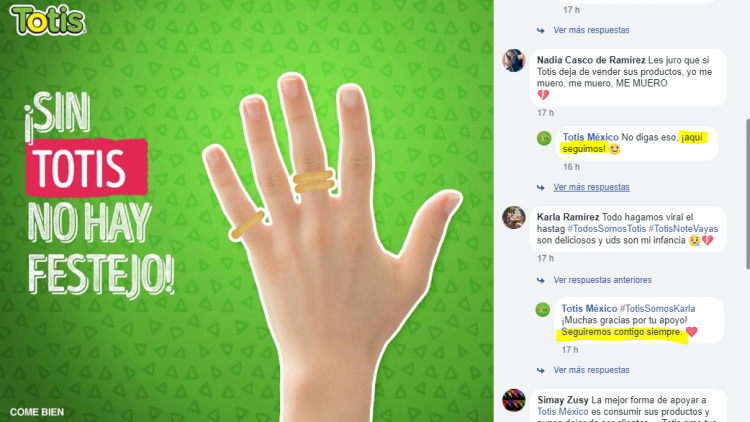This screenshot has height=422, width=750.
Task: Click Totis México avatar next to #TotisSomosKarla reply
Action: (542, 310)
